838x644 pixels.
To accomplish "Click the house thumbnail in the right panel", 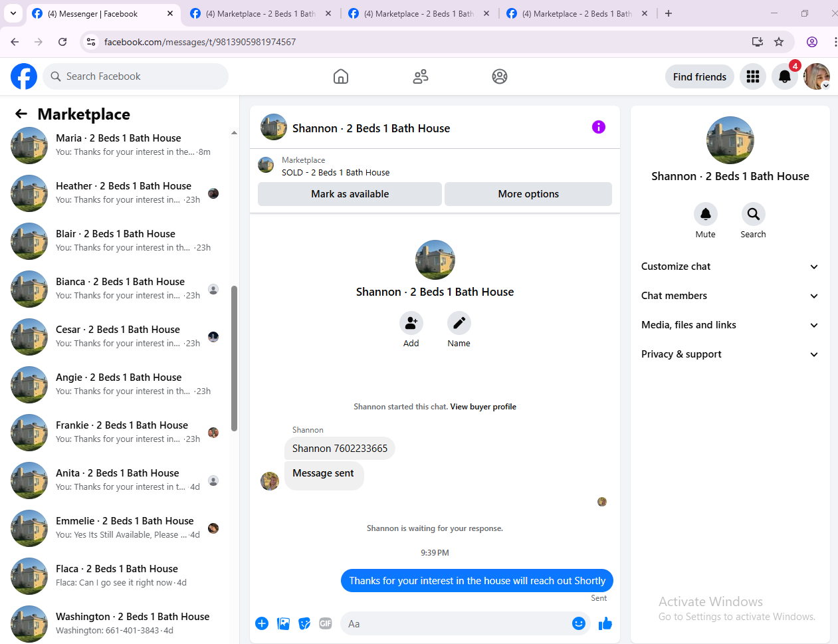I will (730, 140).
